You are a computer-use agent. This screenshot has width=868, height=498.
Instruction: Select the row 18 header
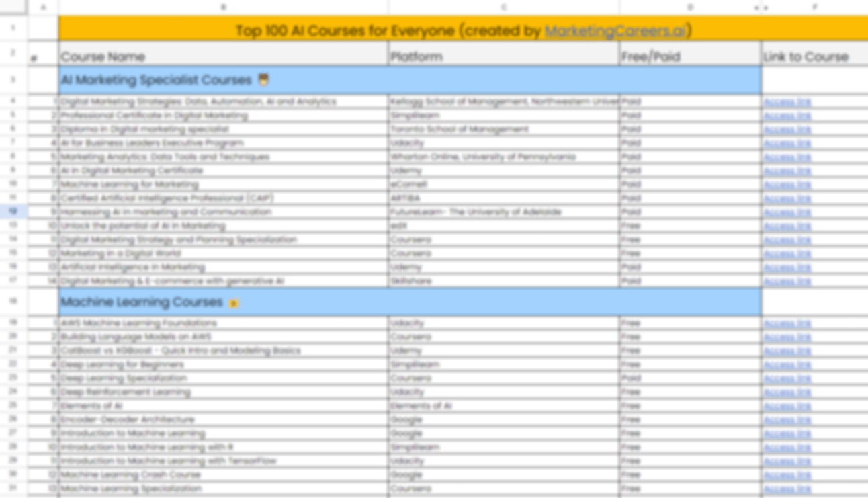pyautogui.click(x=13, y=302)
